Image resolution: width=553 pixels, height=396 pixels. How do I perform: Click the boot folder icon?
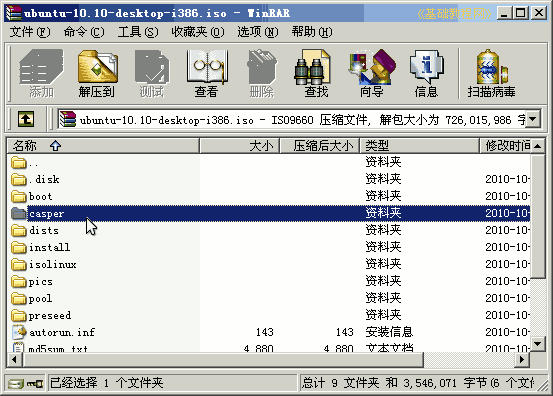[19, 196]
